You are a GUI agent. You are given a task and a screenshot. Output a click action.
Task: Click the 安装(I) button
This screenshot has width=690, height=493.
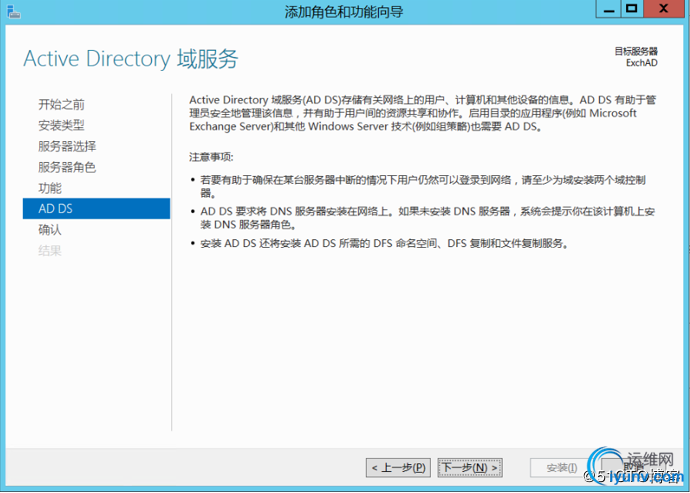[562, 467]
